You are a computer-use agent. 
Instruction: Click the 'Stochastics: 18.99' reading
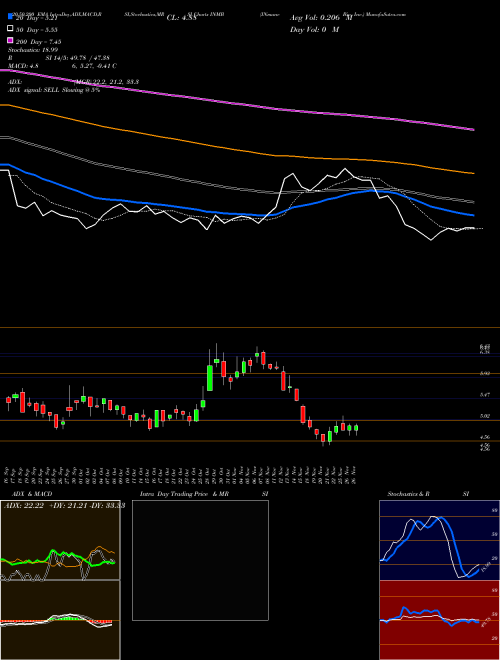tap(33, 50)
